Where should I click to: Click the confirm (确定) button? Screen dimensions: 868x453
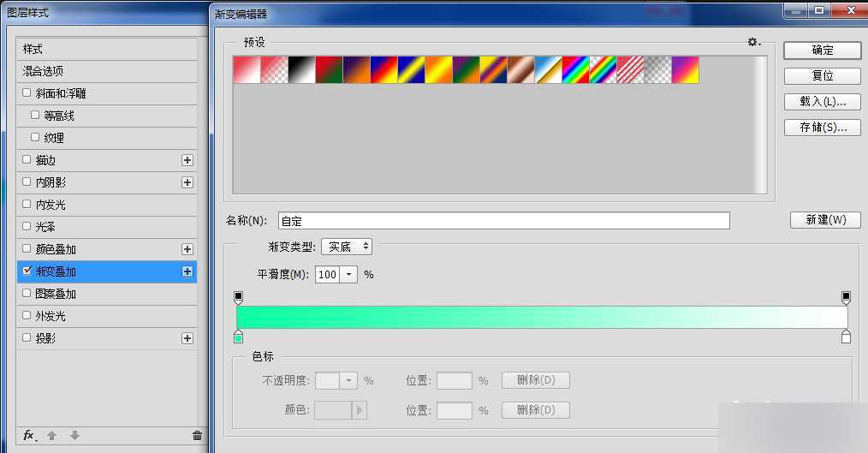pos(822,51)
